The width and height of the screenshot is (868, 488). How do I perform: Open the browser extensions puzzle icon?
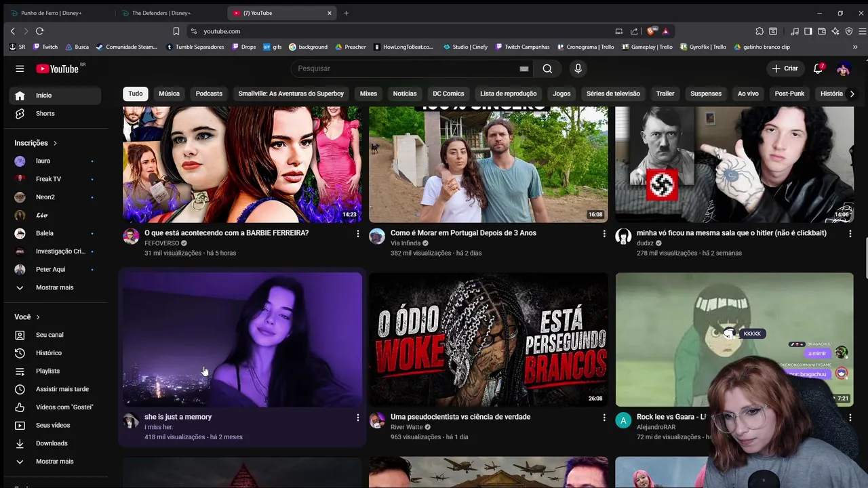(x=759, y=31)
